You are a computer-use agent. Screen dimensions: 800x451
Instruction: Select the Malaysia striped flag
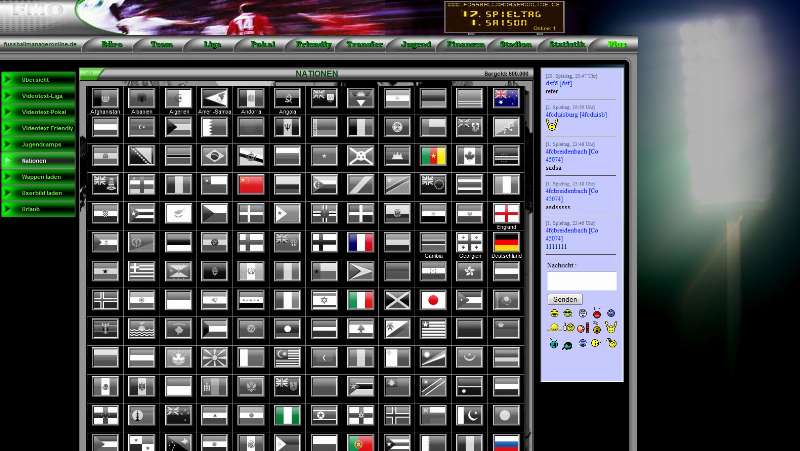point(287,358)
